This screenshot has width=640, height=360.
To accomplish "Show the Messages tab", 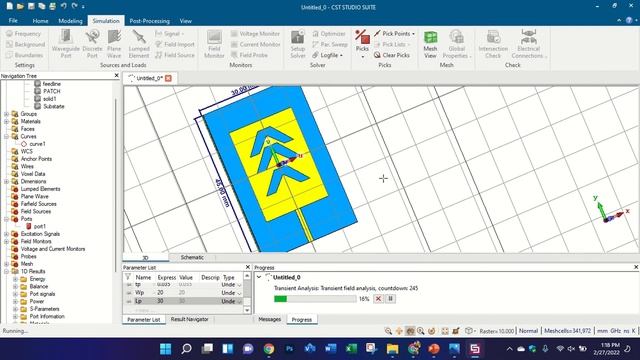I will click(x=269, y=319).
